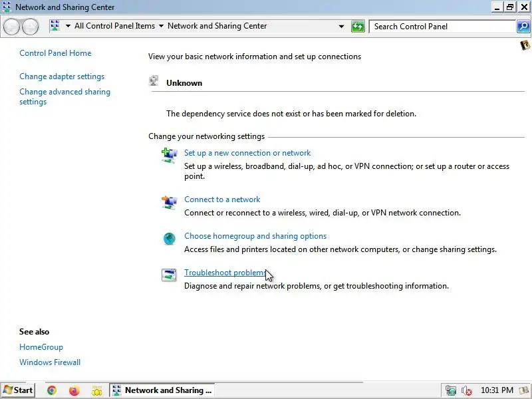532x399 pixels.
Task: Open the Help icon under search box
Action: click(525, 45)
